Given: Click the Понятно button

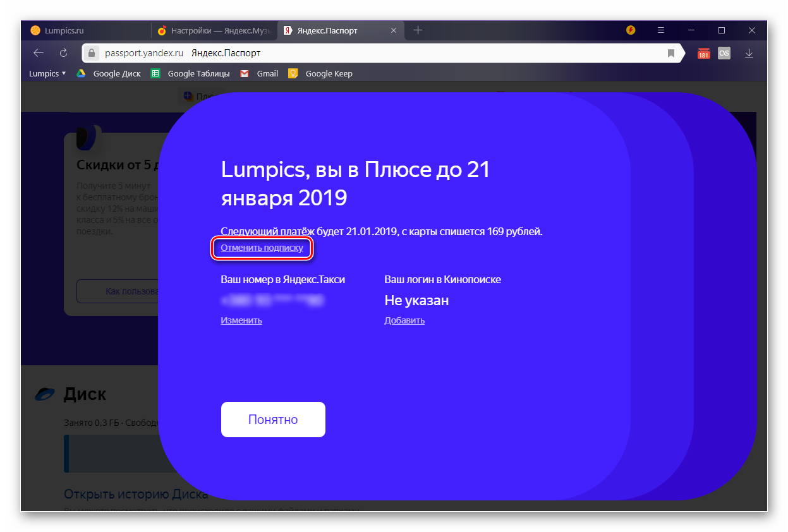Looking at the screenshot, I should [x=273, y=420].
